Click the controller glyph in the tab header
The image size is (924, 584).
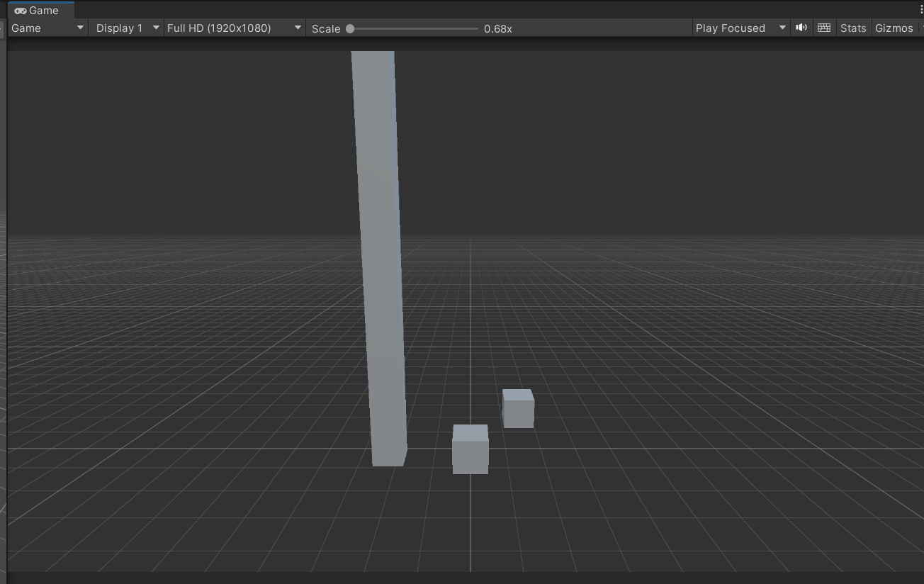pos(20,10)
